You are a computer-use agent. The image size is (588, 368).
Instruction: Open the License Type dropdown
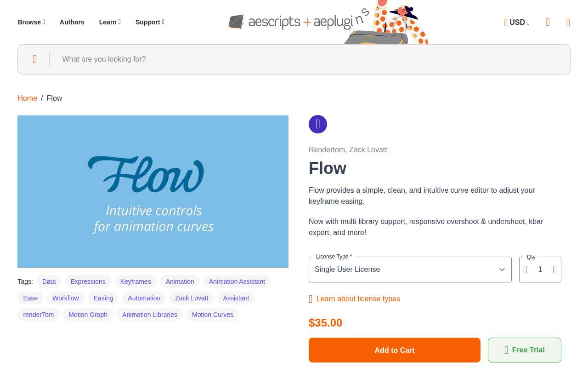click(x=410, y=270)
